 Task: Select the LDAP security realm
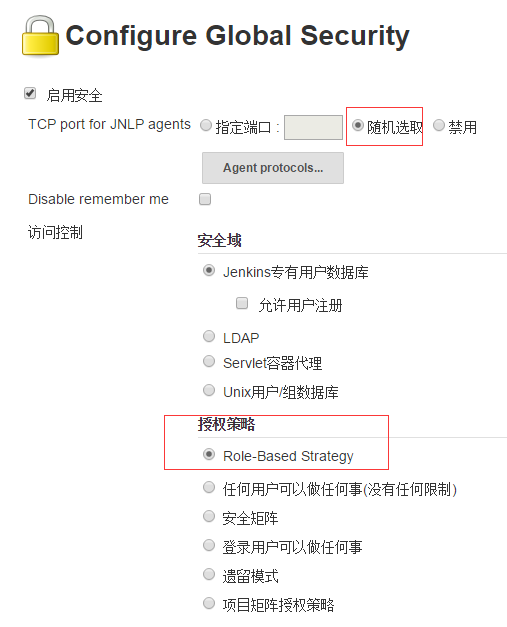click(x=209, y=336)
